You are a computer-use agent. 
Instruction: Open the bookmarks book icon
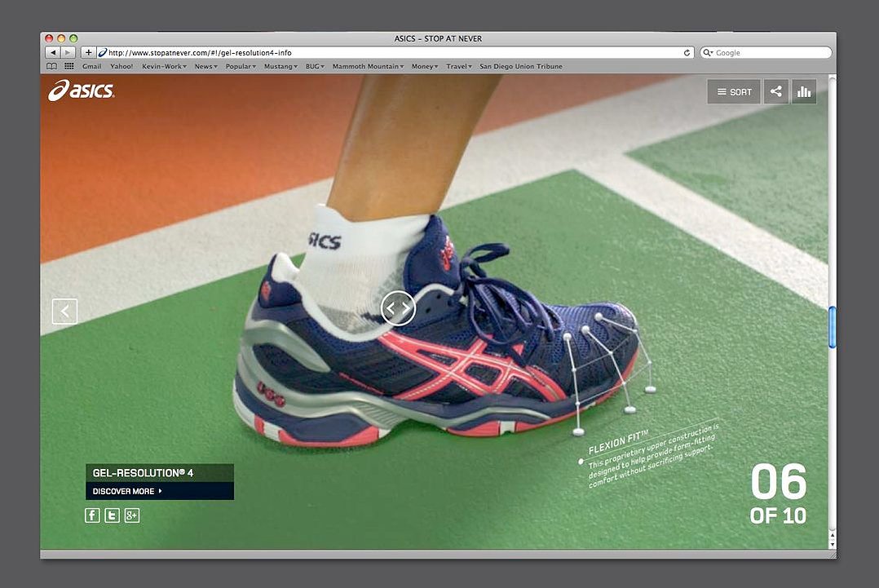(x=51, y=66)
